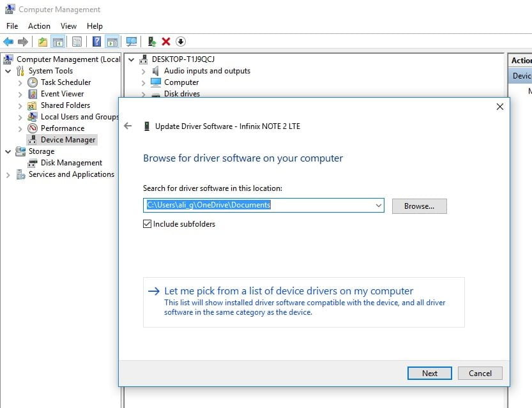Select Storage in the tree
This screenshot has width=532, height=408.
42,151
